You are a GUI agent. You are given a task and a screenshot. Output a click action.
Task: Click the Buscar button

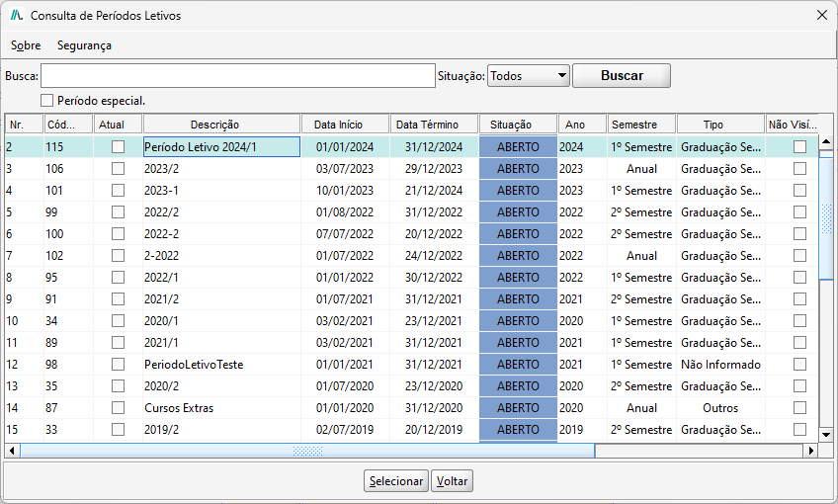(x=622, y=76)
